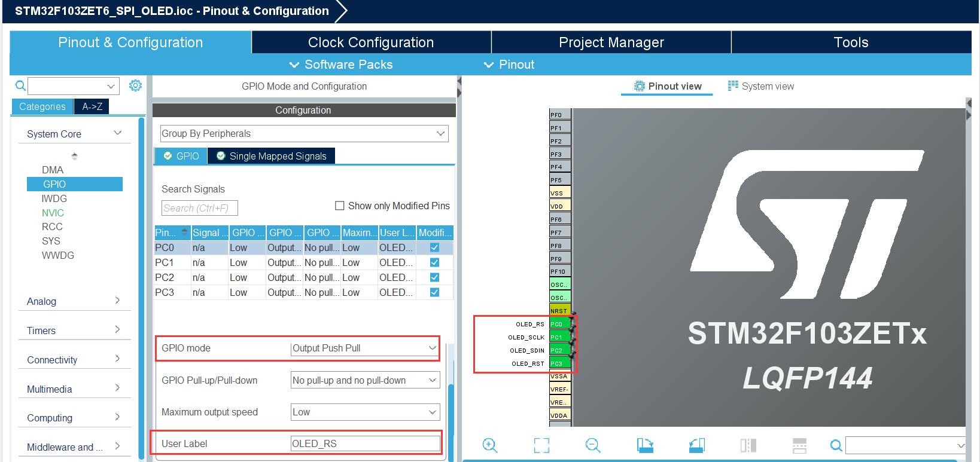Select SYS under System Core
Image resolution: width=980 pixels, height=462 pixels.
[51, 241]
